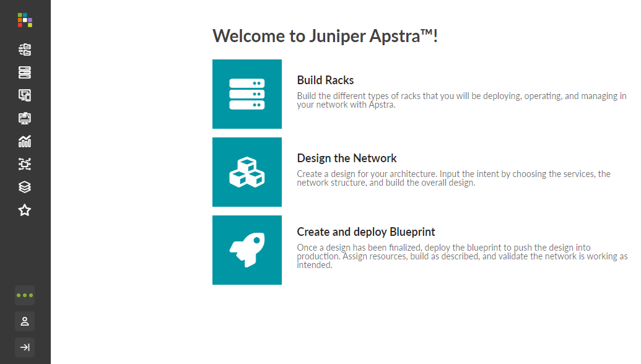Click the green three-dots status button
Screen dimensions: 641x364
point(25,295)
